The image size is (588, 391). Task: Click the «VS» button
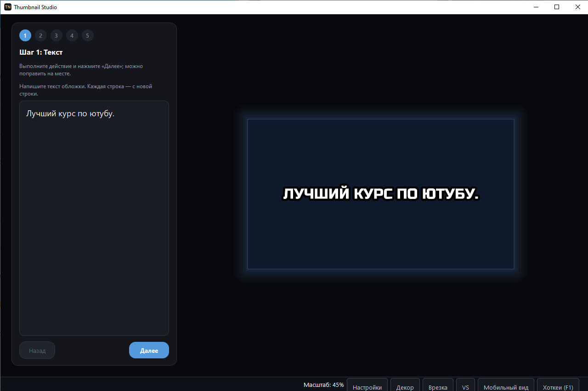465,385
